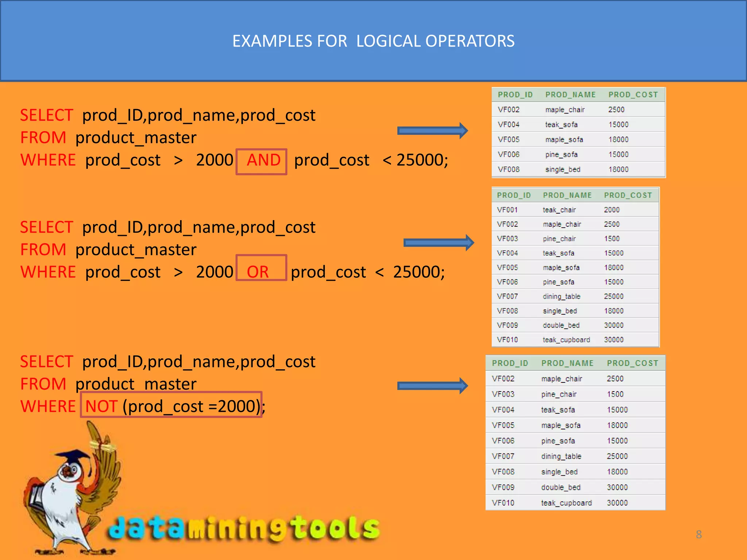This screenshot has width=747, height=560.
Task: Click PROD_COST header of NOT result table
Action: click(x=632, y=363)
